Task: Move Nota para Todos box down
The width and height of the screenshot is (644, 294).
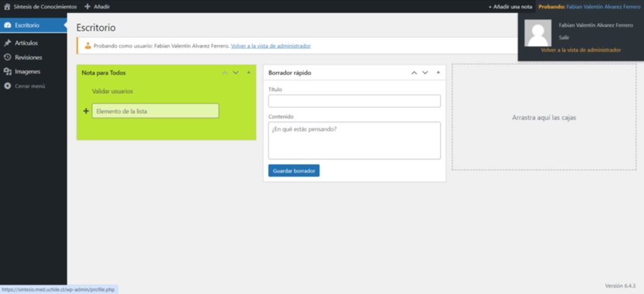Action: pos(236,73)
